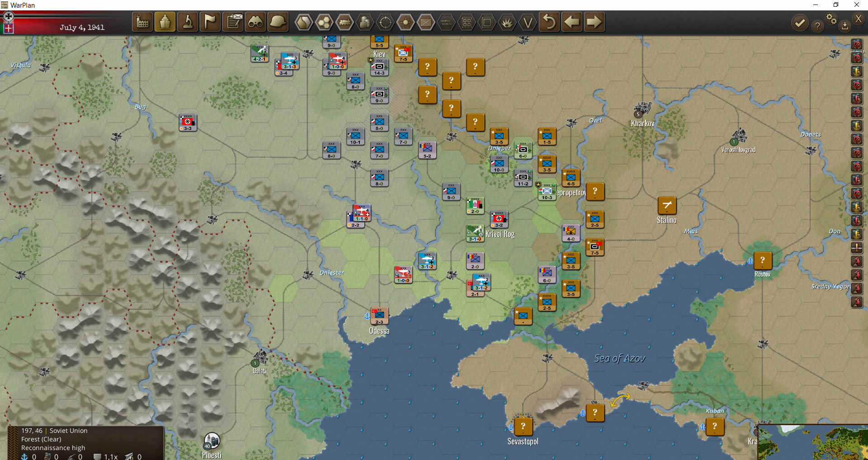Click the July 4, 1941 date display

pyautogui.click(x=82, y=28)
